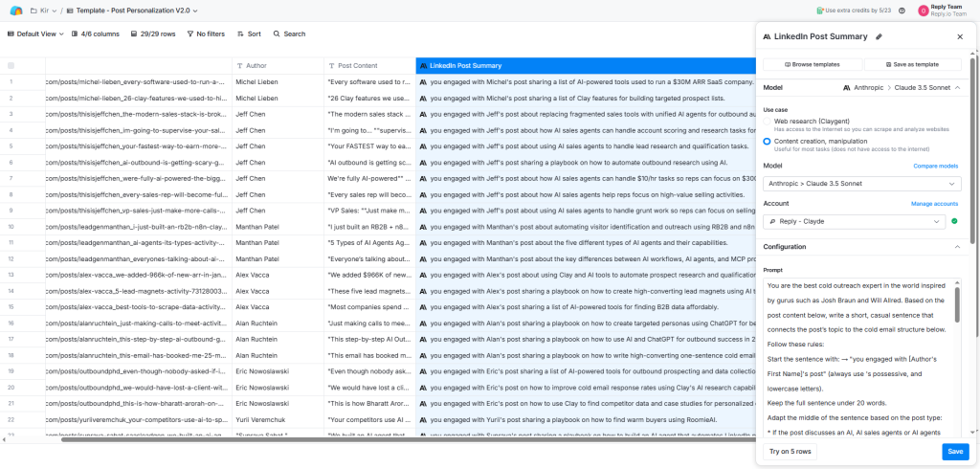Click the Search tool in toolbar
980x469 pixels.
click(289, 33)
